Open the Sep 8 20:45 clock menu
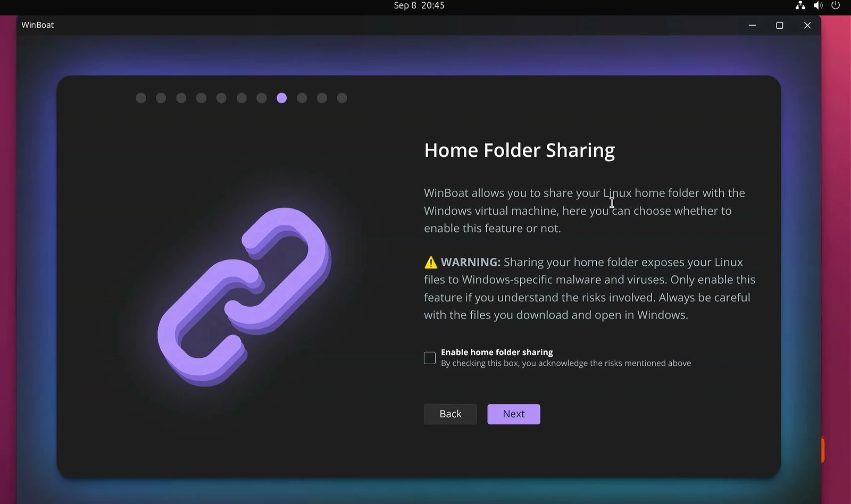The height and width of the screenshot is (504, 851). (x=419, y=5)
